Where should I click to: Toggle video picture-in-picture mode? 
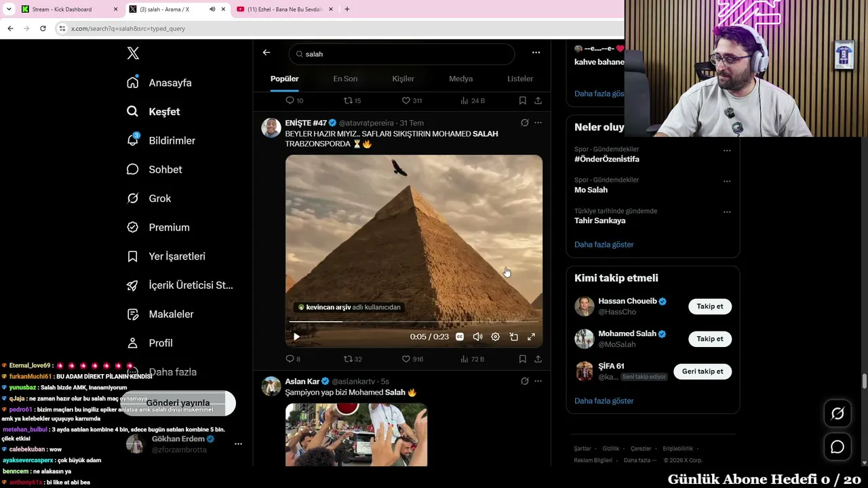(513, 337)
